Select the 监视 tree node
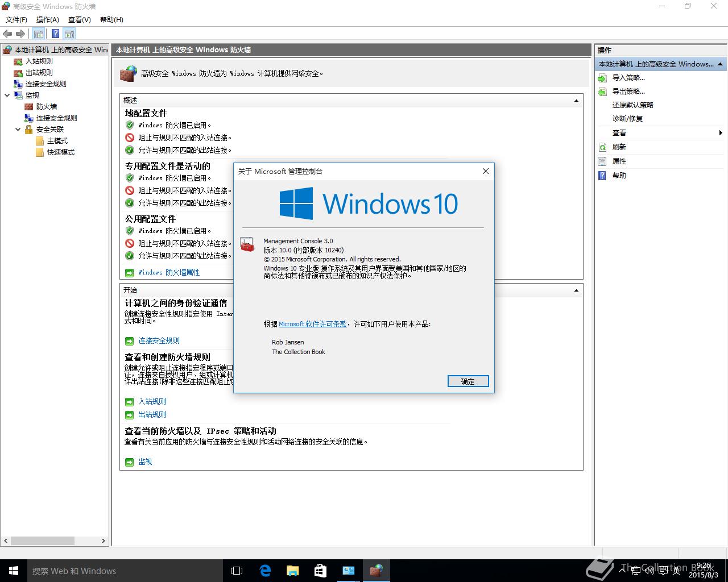728x582 pixels. (32, 95)
